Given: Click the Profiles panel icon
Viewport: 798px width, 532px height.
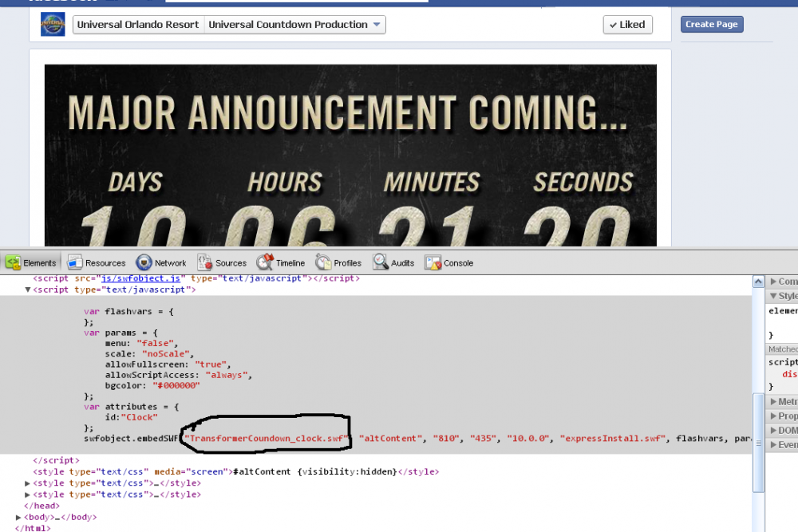Looking at the screenshot, I should [323, 262].
